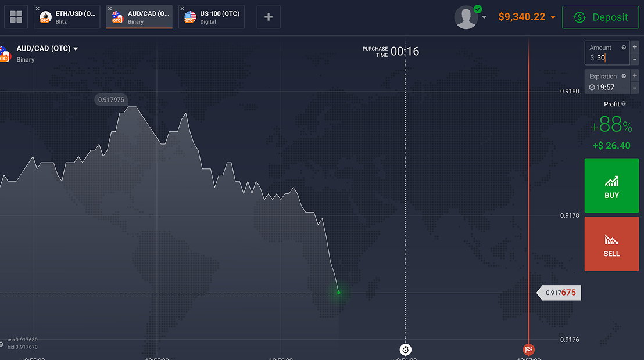Click the Amount help question icon
Viewport: 644px width, 360px height.
click(x=624, y=48)
